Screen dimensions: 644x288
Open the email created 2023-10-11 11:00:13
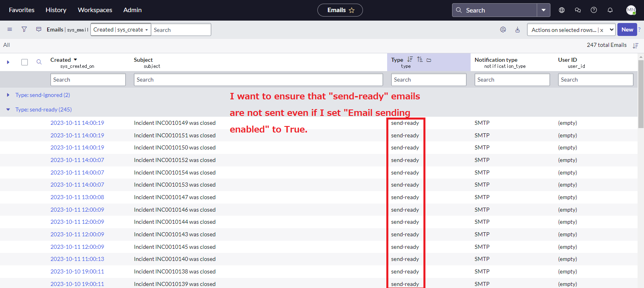(77, 259)
